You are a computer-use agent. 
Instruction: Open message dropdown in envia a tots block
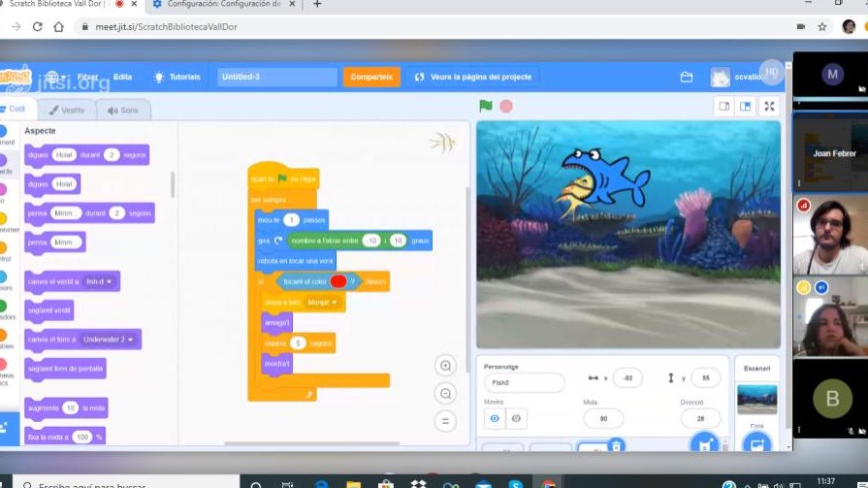(322, 303)
